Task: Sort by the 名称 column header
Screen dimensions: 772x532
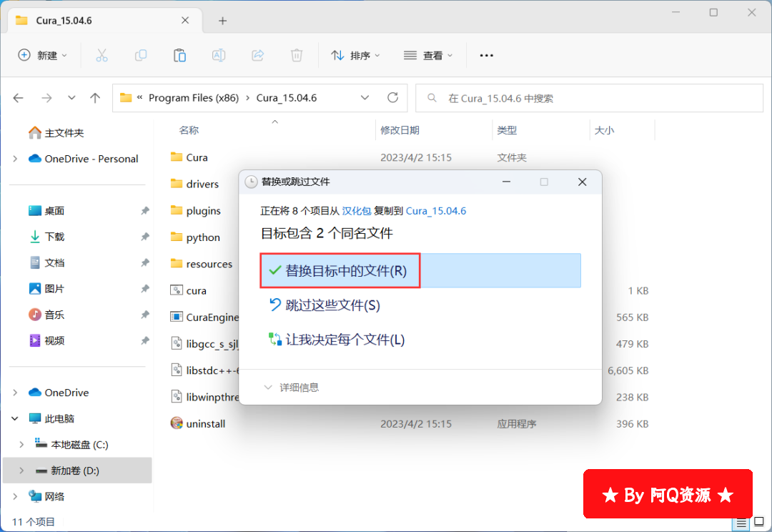Action: [189, 130]
